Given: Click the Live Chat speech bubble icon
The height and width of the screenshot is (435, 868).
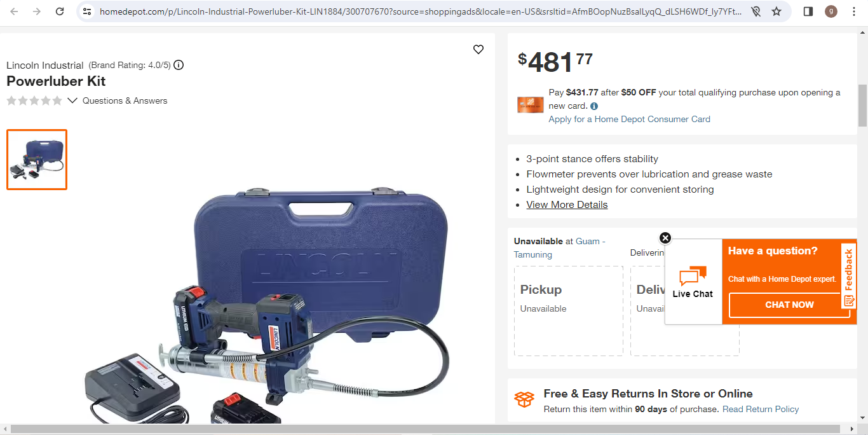Looking at the screenshot, I should (x=693, y=277).
